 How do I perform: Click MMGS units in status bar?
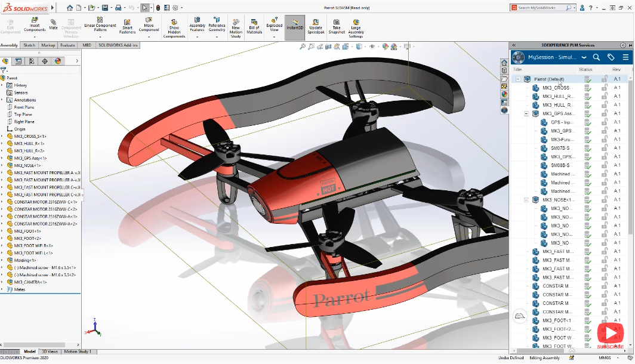coord(605,358)
